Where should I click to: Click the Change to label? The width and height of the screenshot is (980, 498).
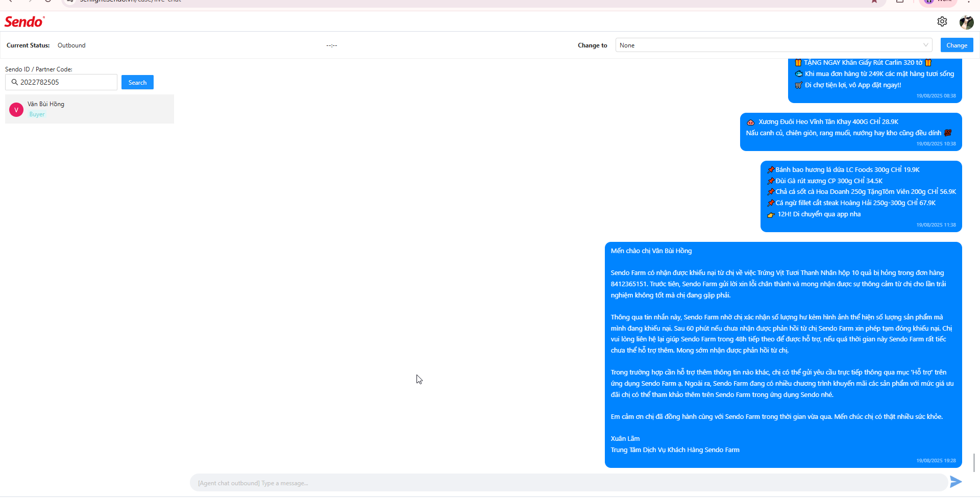coord(593,45)
